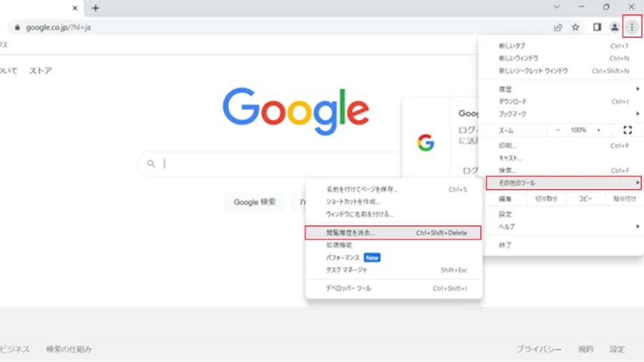Open プライバシー footer link
644x362 pixels.
[x=539, y=349]
